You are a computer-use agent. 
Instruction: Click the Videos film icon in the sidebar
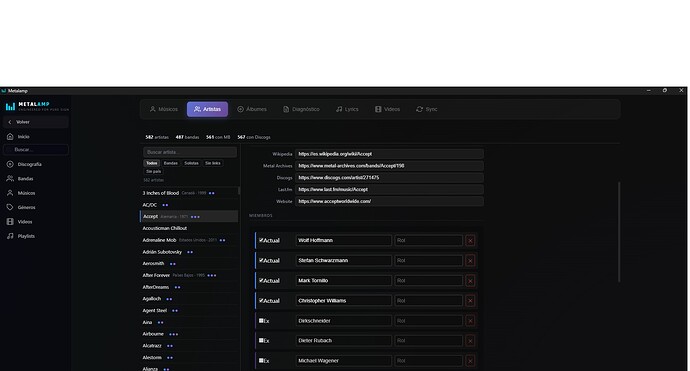click(x=10, y=222)
